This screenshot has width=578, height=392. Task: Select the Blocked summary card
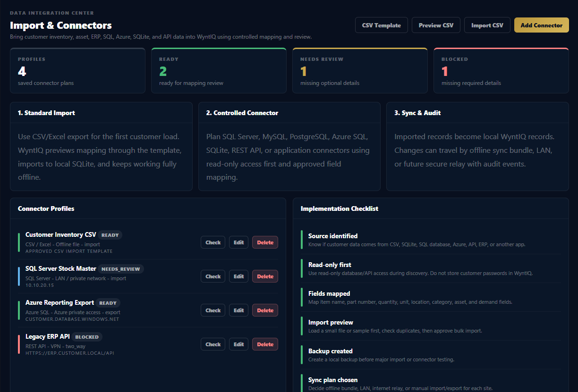(x=501, y=71)
